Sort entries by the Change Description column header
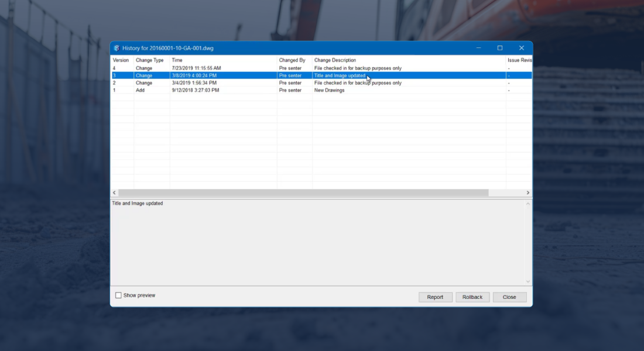The image size is (644, 351). [x=335, y=60]
